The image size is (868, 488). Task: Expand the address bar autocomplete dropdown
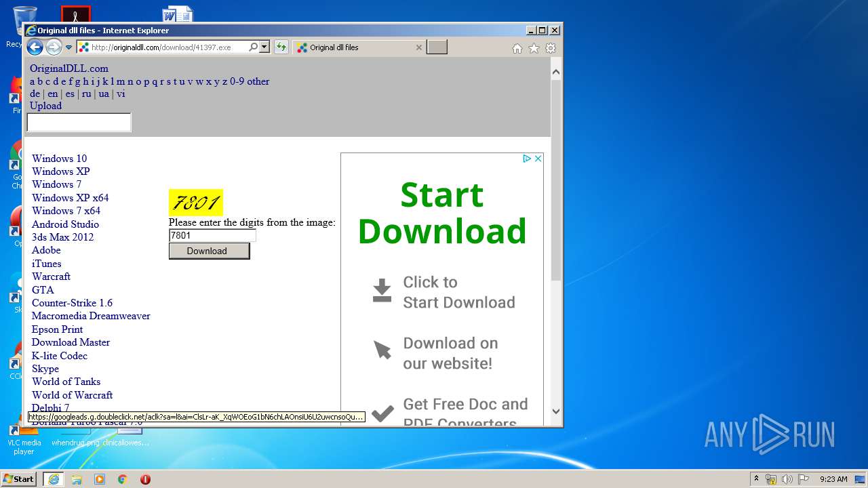(264, 47)
